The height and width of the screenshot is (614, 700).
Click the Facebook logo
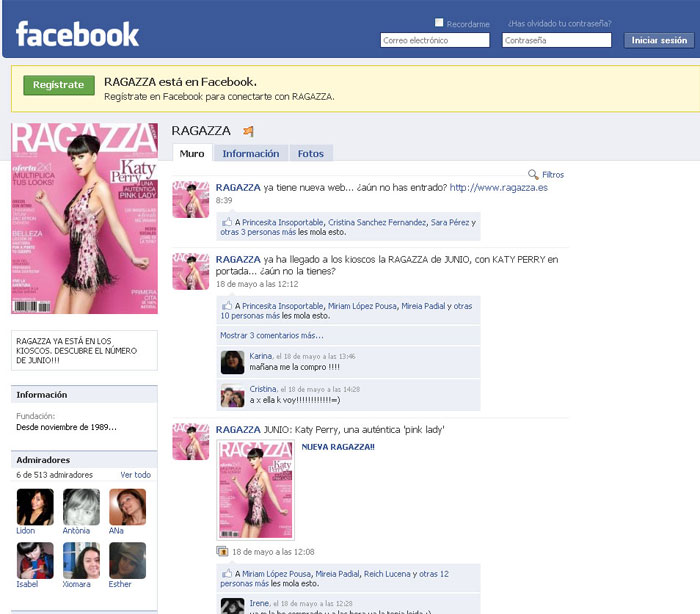(x=77, y=34)
